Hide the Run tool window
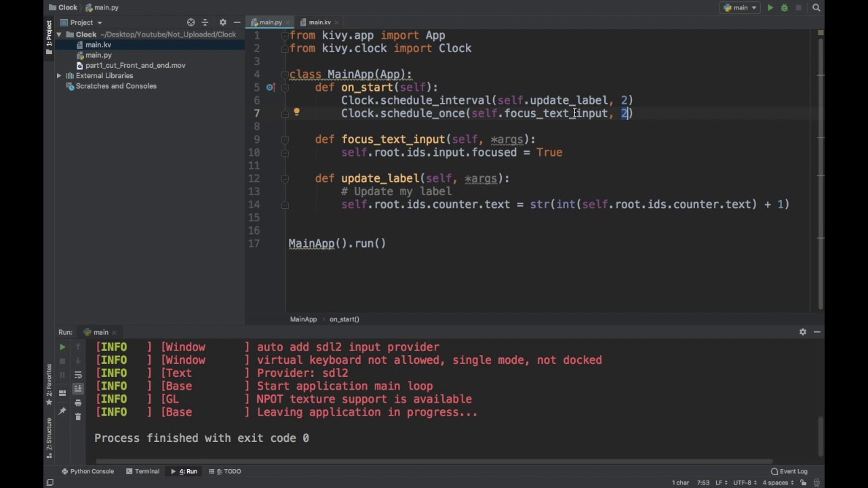Viewport: 868px width, 488px height. [816, 332]
